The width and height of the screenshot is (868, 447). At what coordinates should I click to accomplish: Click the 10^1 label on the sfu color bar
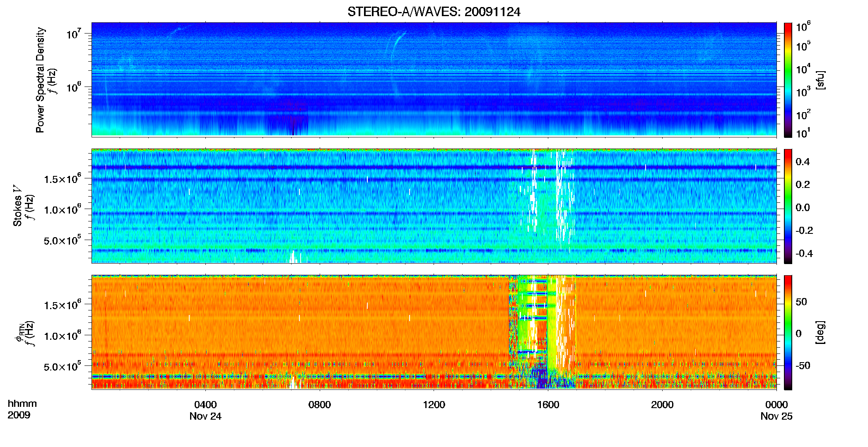803,133
